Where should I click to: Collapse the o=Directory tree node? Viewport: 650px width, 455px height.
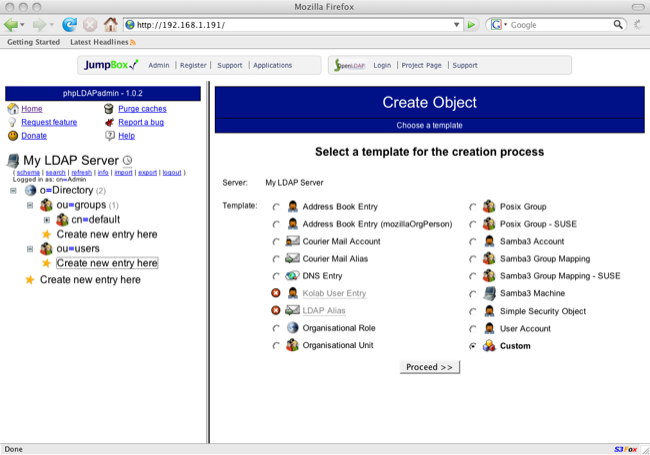click(13, 191)
